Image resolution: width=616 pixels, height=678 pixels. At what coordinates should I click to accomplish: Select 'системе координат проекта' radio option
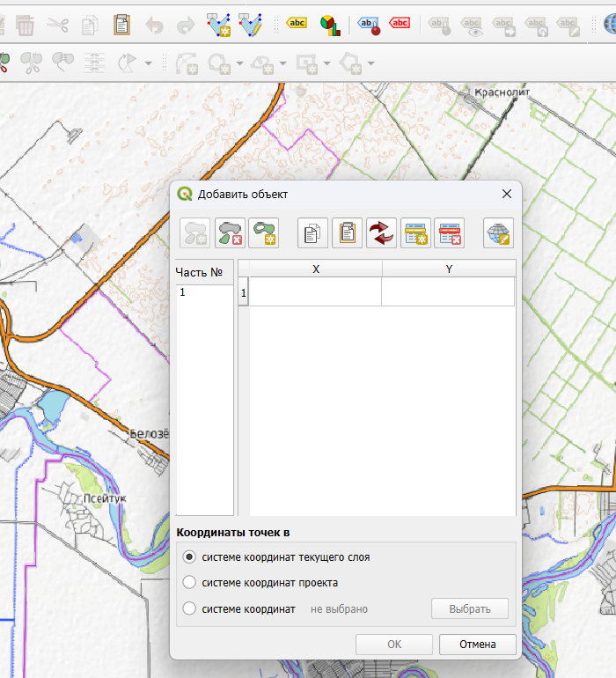[189, 583]
